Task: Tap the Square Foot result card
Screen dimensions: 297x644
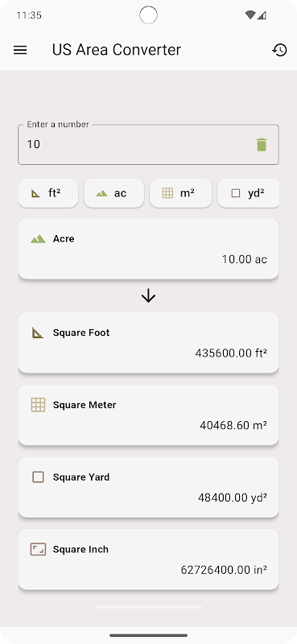Action: pyautogui.click(x=148, y=343)
